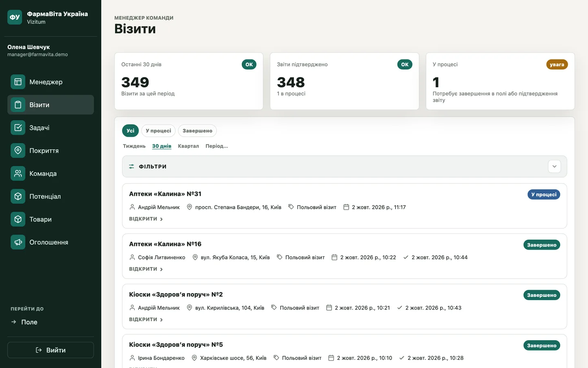The height and width of the screenshot is (368, 588).
Task: Go to Команда menu item
Action: (x=51, y=173)
